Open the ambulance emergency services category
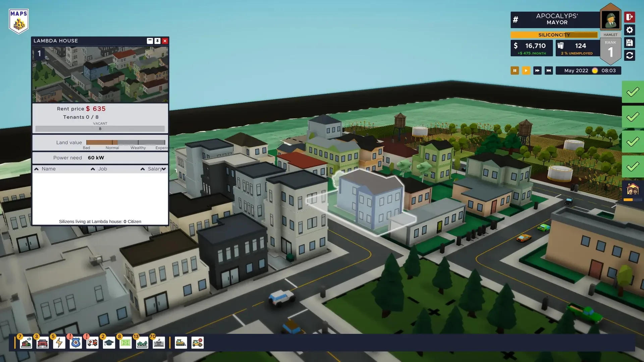 (92, 343)
